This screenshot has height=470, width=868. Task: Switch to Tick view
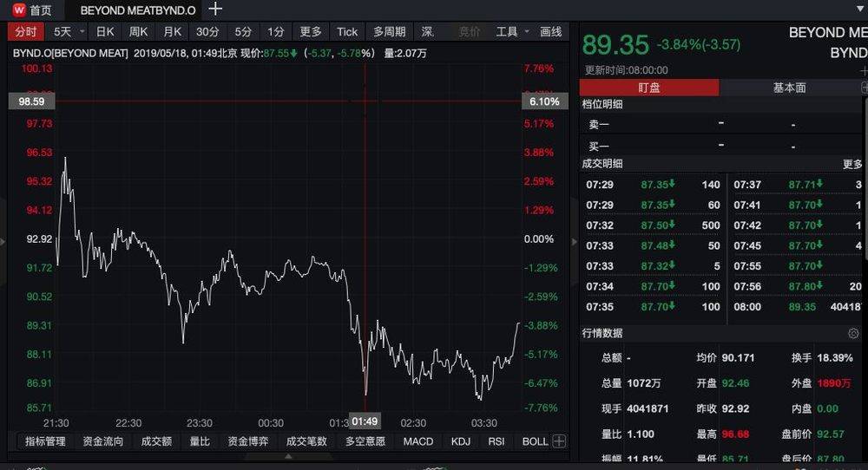[347, 31]
